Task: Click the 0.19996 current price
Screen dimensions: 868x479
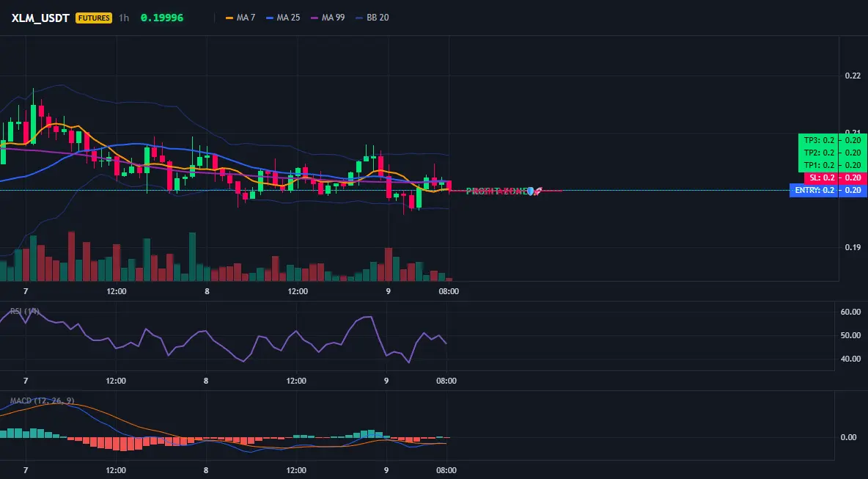Action: (161, 18)
